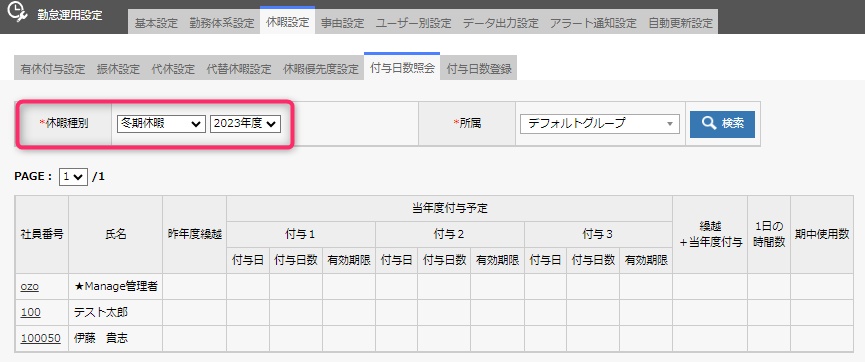Click the 付与1 header cell
Screen dimensions: 865x362
pyautogui.click(x=301, y=235)
